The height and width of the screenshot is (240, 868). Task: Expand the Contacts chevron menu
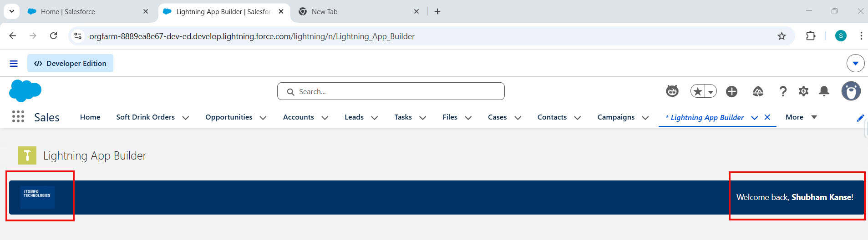point(578,118)
